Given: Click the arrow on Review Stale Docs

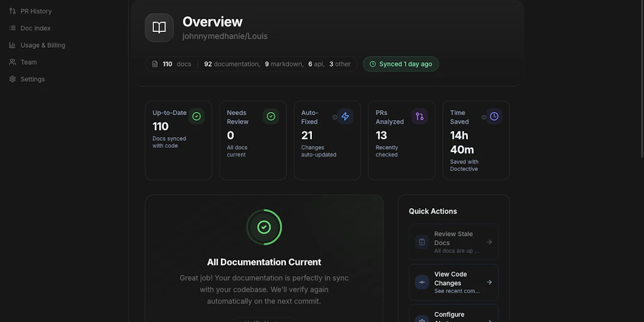Looking at the screenshot, I should 489,242.
